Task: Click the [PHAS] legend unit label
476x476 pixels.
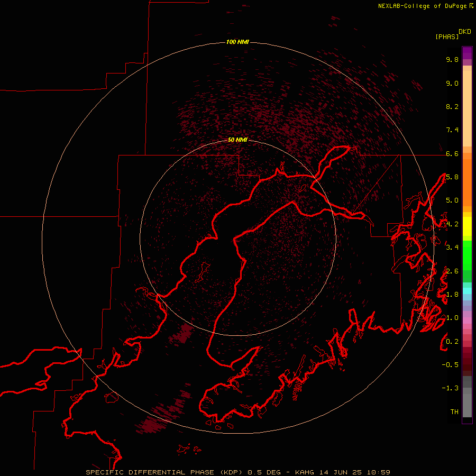Action: (447, 36)
